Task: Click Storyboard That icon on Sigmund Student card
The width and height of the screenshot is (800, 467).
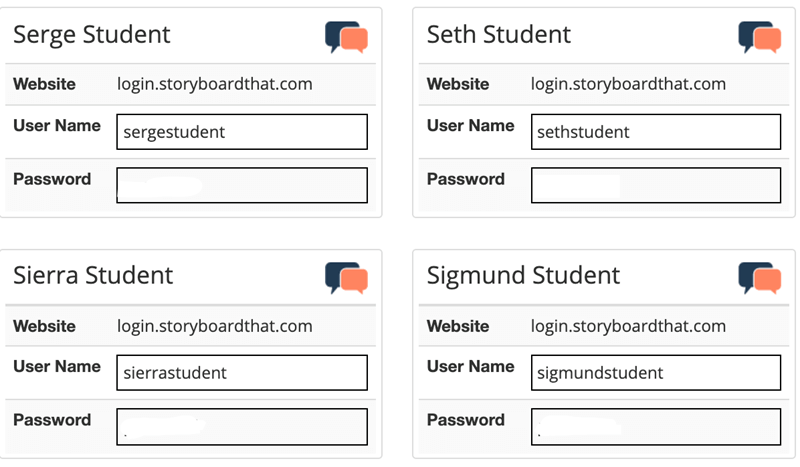Action: pyautogui.click(x=760, y=278)
